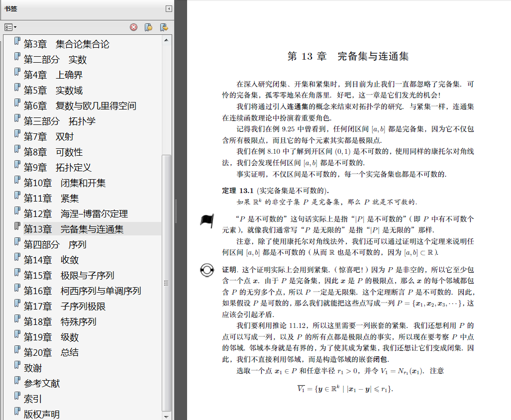Image resolution: width=511 pixels, height=420 pixels.
Task: Click bookmark icon beside 版权声明
Action: (17, 412)
